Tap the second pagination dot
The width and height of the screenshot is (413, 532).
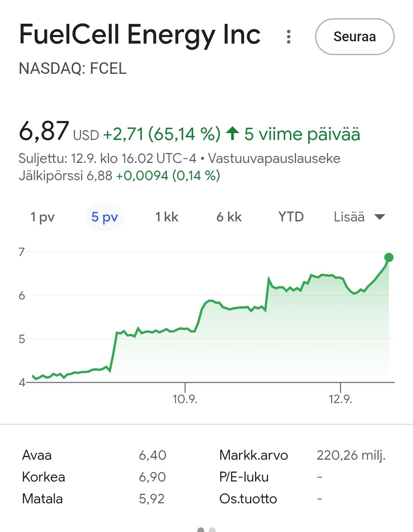(x=212, y=530)
